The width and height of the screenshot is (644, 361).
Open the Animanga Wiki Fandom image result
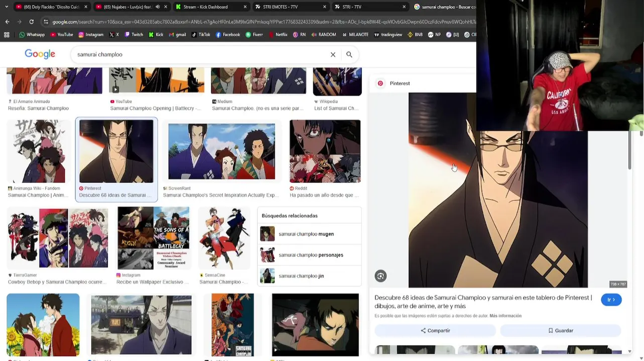click(x=39, y=151)
